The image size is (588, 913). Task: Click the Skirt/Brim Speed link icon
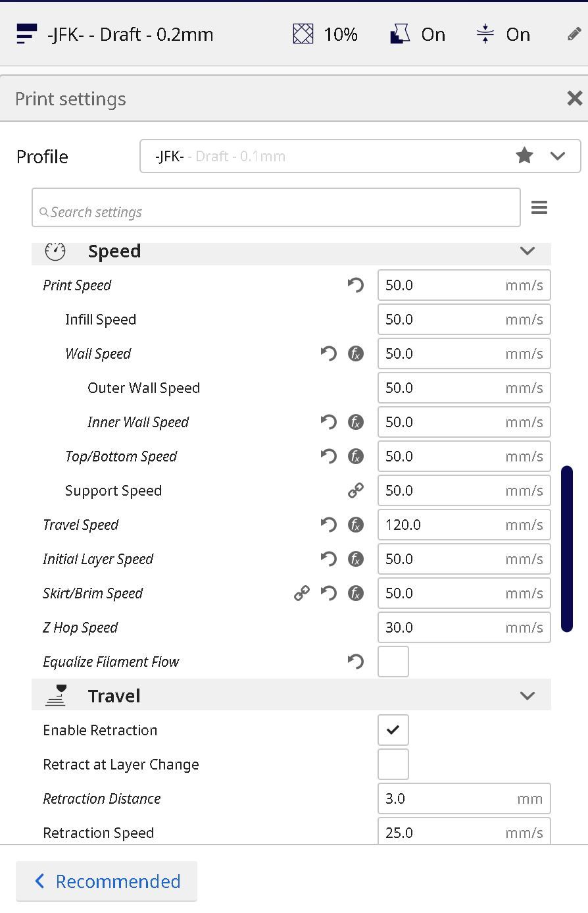click(x=301, y=593)
